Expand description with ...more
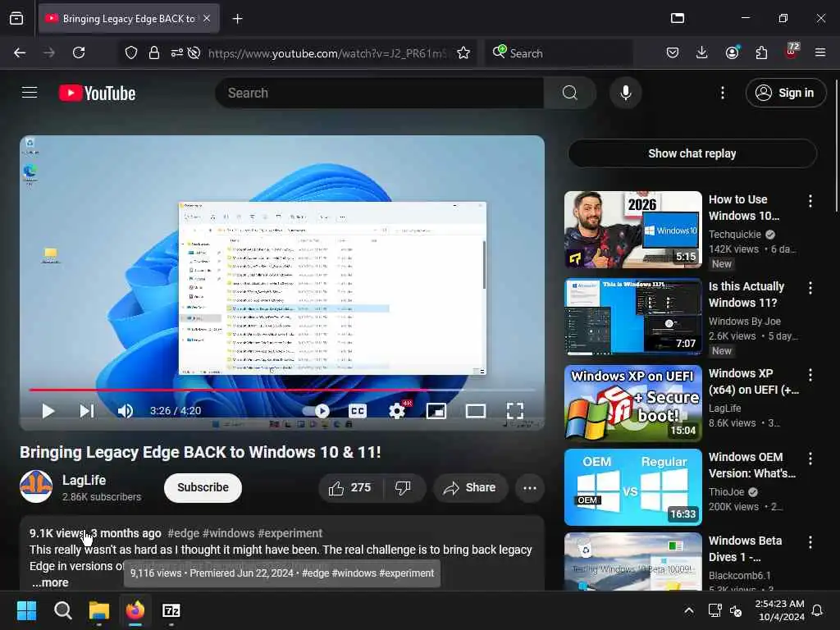This screenshot has height=630, width=840. pos(50,582)
